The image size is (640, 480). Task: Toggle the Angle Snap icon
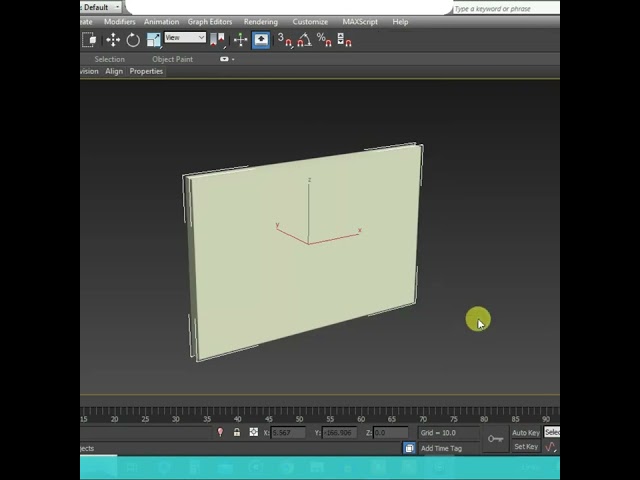pos(304,40)
